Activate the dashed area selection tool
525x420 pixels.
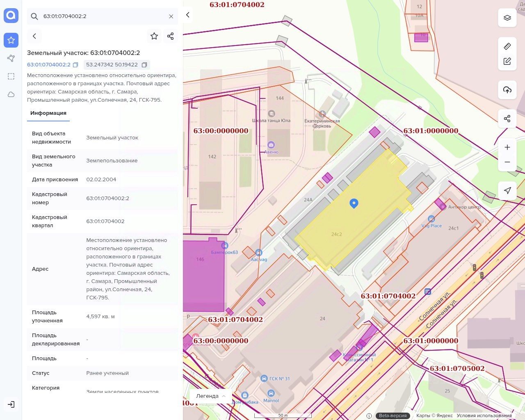point(11,76)
